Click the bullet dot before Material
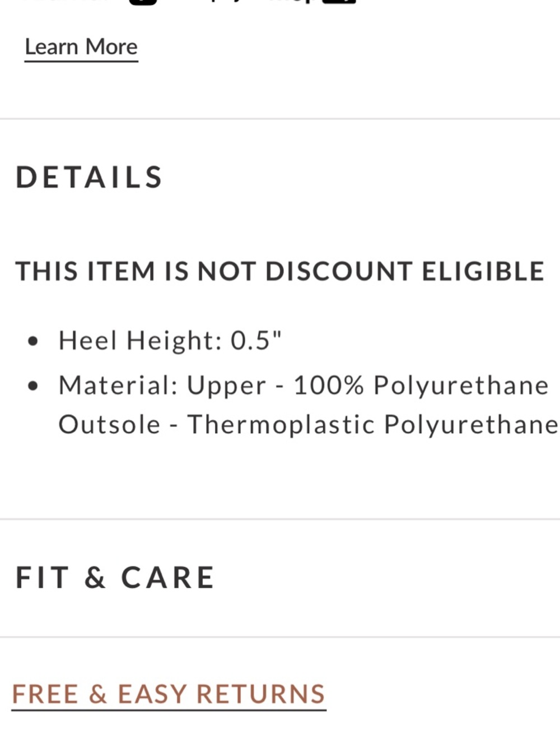 (34, 386)
